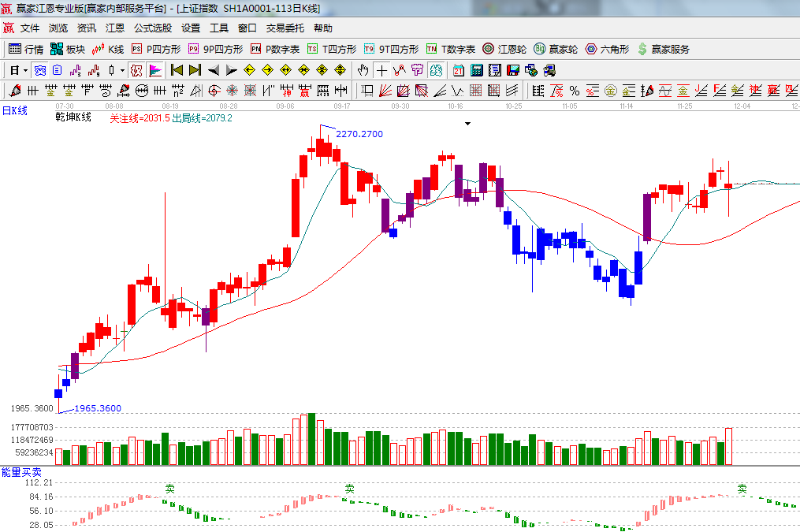
Task: Click the 赢家轮 icon button
Action: (556, 49)
